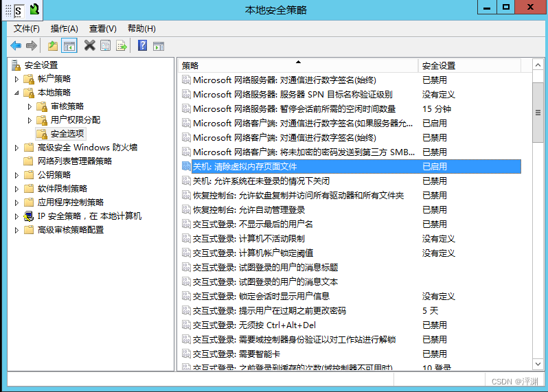Image resolution: width=548 pixels, height=392 pixels.
Task: Expand the 高级安全 Windows 防火墙 node
Action: (x=16, y=148)
